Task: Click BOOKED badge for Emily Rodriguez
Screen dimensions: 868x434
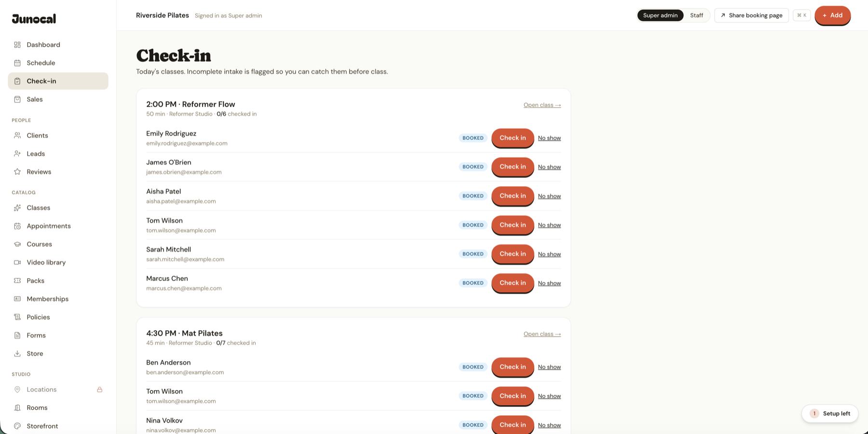Action: [473, 138]
